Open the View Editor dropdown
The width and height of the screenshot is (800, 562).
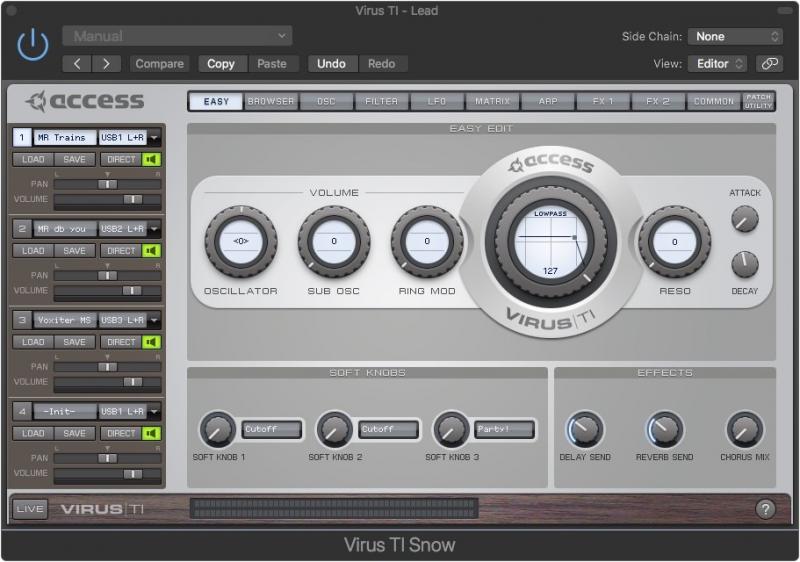click(x=717, y=64)
